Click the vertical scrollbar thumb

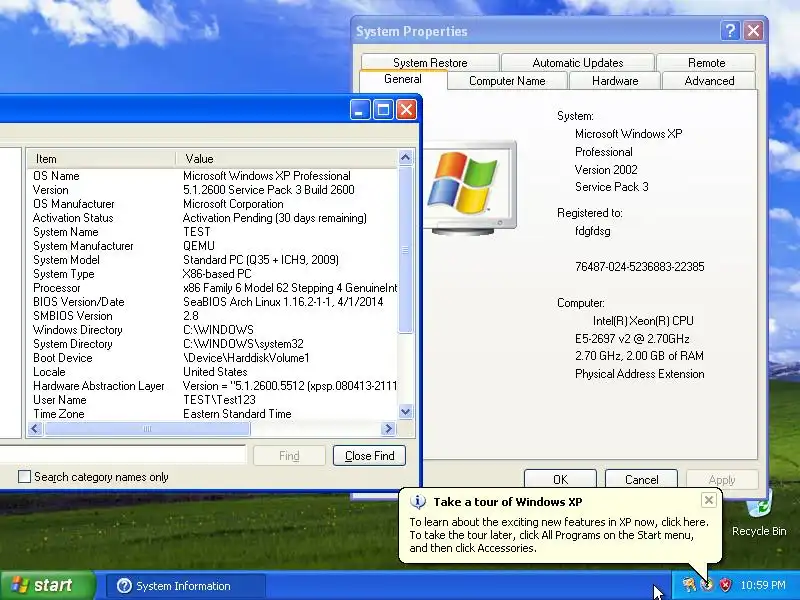point(406,249)
